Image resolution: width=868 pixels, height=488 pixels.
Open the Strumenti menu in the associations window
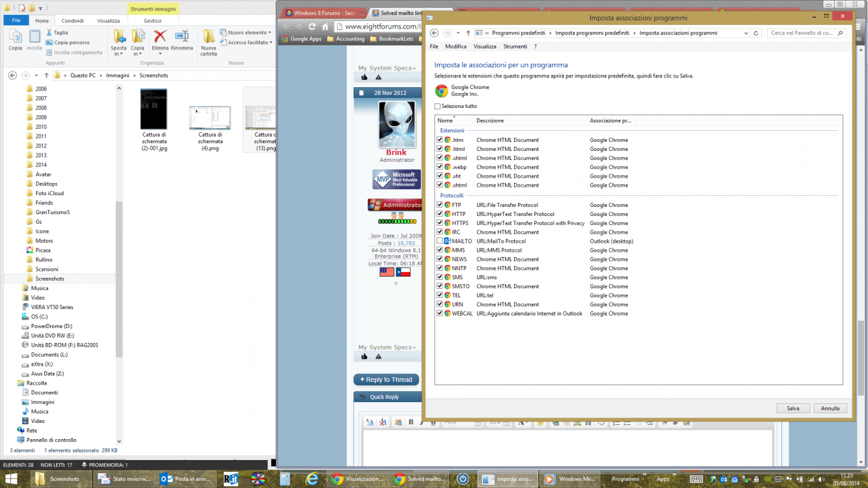click(x=515, y=47)
